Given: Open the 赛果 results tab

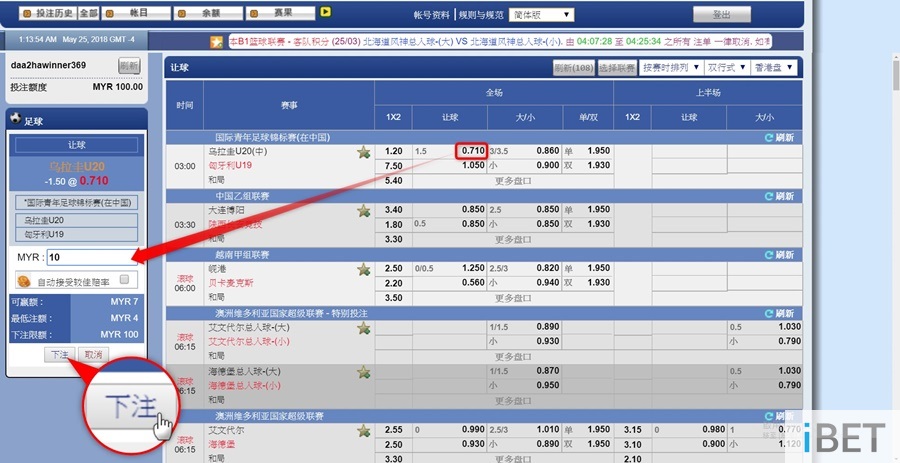Looking at the screenshot, I should coord(280,13).
